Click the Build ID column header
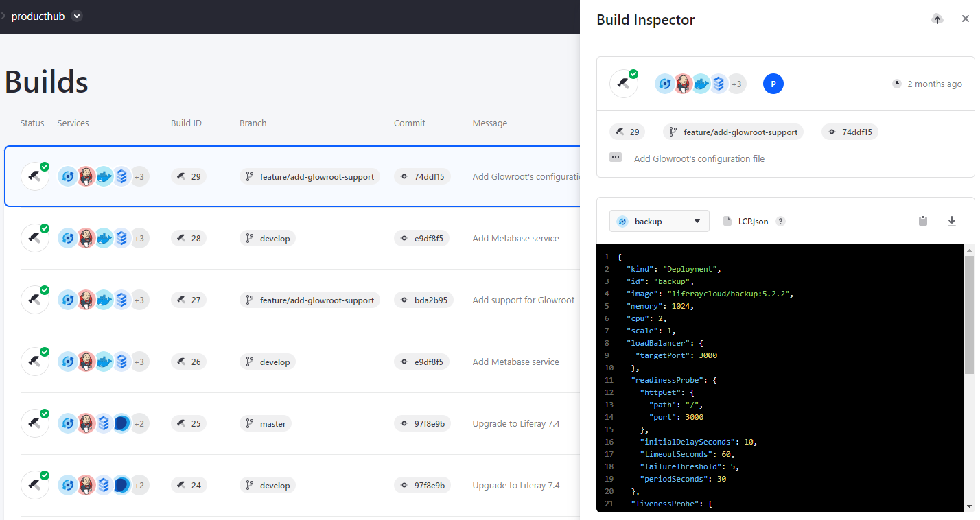The width and height of the screenshot is (980, 520). coord(186,123)
